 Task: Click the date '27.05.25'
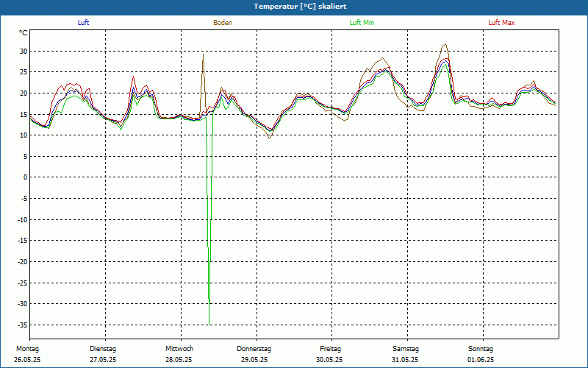point(103,360)
